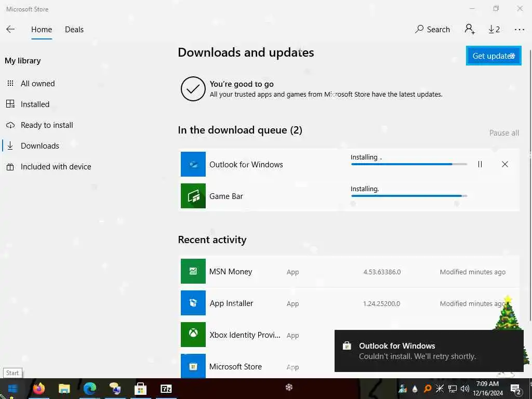Viewport: 532px width, 399px height.
Task: Click the Game Bar queue name
Action: tap(226, 196)
